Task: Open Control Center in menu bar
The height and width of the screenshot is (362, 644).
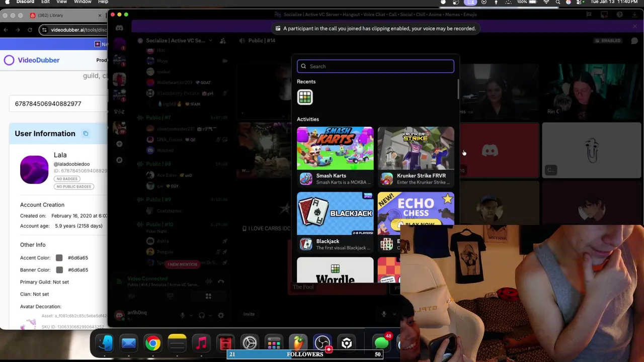Action: click(579, 2)
